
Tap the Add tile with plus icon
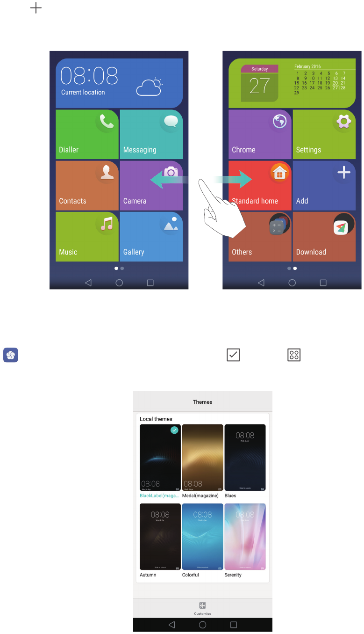tap(324, 185)
